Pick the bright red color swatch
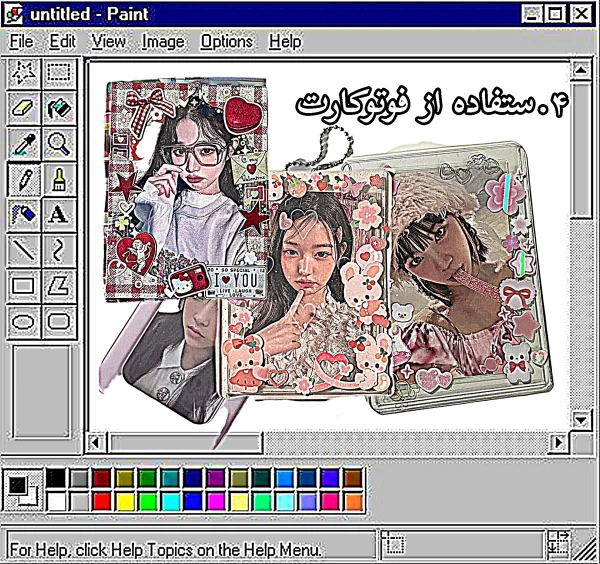 [x=101, y=499]
